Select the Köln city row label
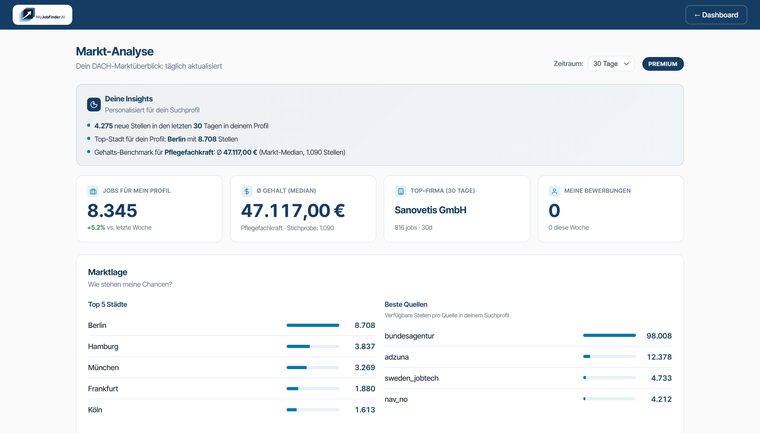Screen dimensions: 760x433 click(95, 410)
